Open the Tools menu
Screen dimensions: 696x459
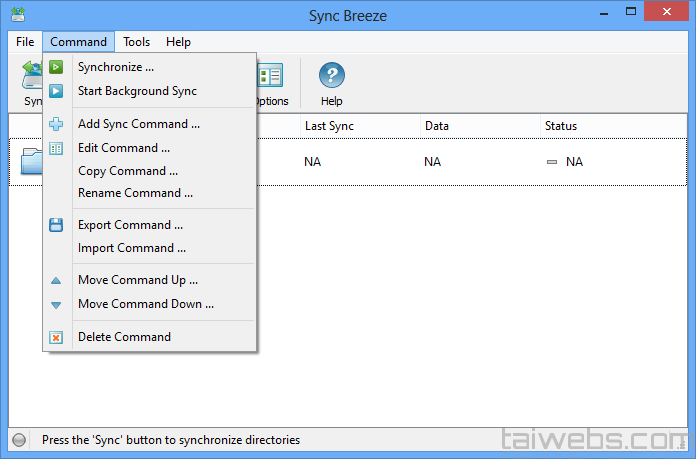[x=137, y=42]
